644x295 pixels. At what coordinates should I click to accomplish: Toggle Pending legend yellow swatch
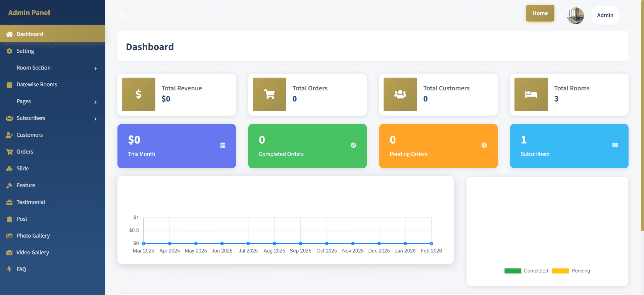[561, 271]
